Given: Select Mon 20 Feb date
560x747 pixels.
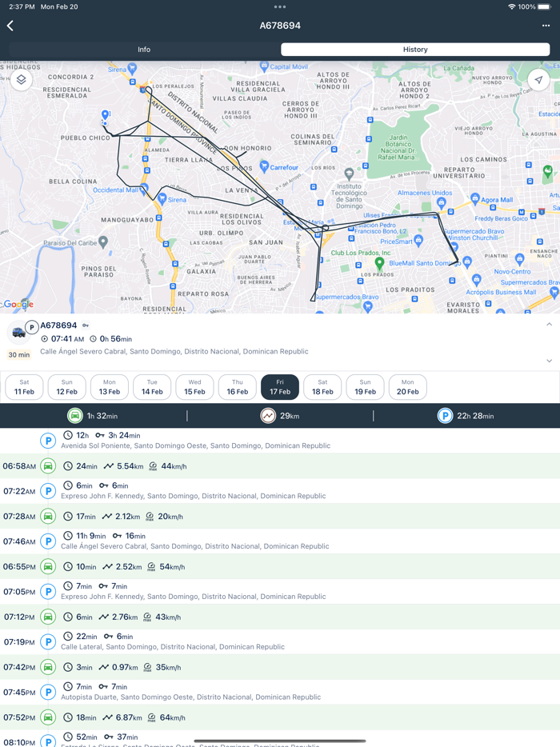Looking at the screenshot, I should click(407, 387).
